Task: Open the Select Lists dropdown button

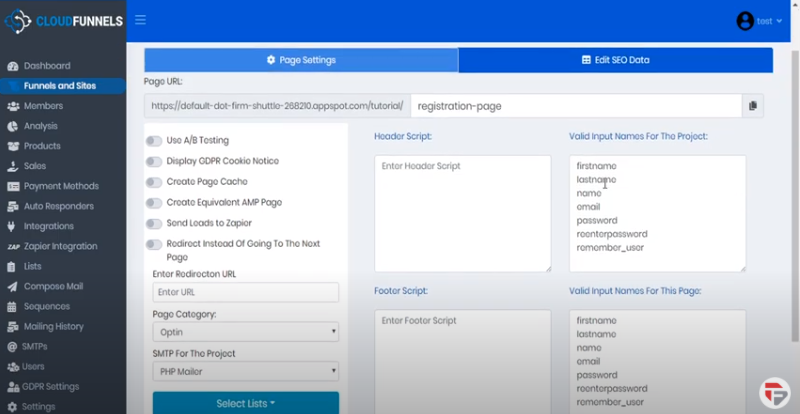Action: click(x=246, y=403)
